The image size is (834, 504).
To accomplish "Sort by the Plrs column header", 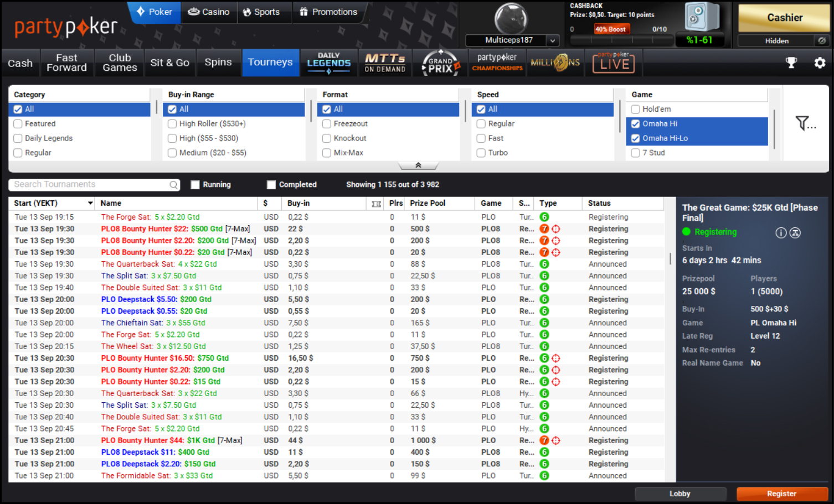I will point(395,204).
